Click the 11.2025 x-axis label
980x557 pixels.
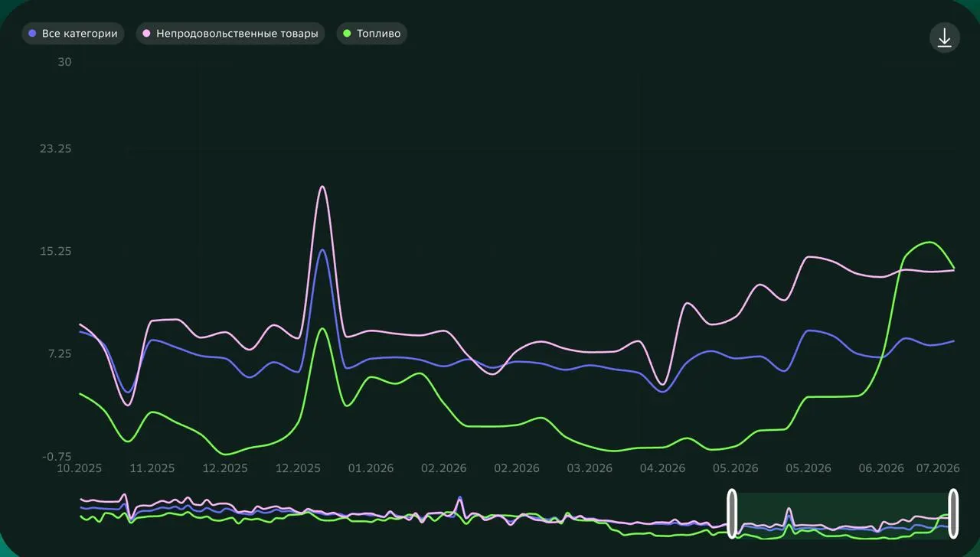pos(152,468)
